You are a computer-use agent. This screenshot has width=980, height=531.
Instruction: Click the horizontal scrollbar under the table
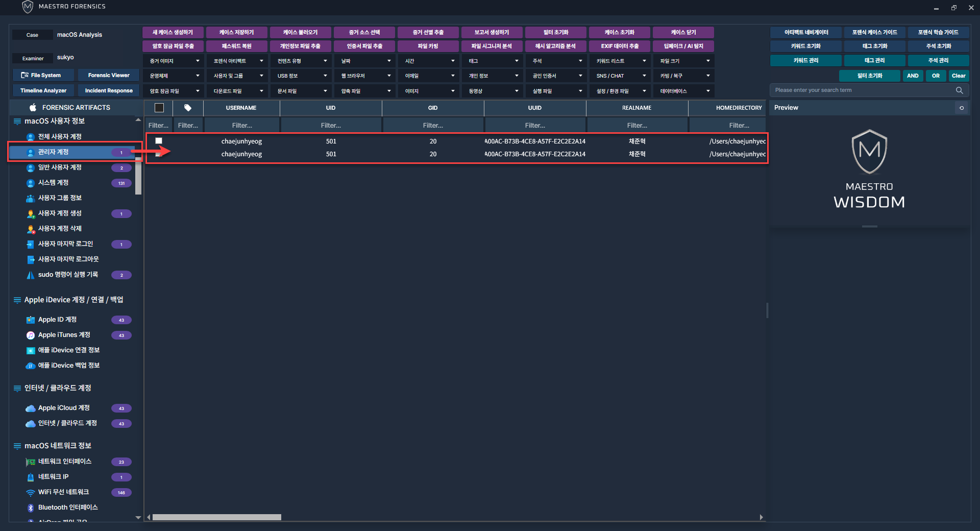[216, 517]
